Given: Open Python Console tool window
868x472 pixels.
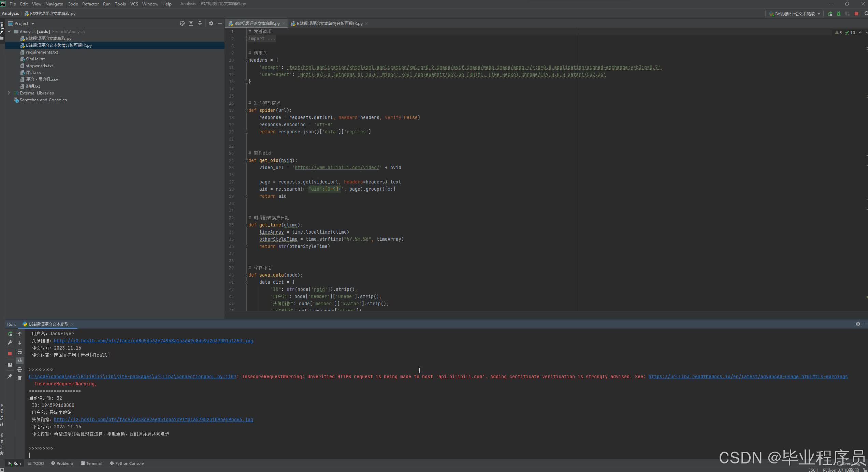Looking at the screenshot, I should tap(127, 463).
